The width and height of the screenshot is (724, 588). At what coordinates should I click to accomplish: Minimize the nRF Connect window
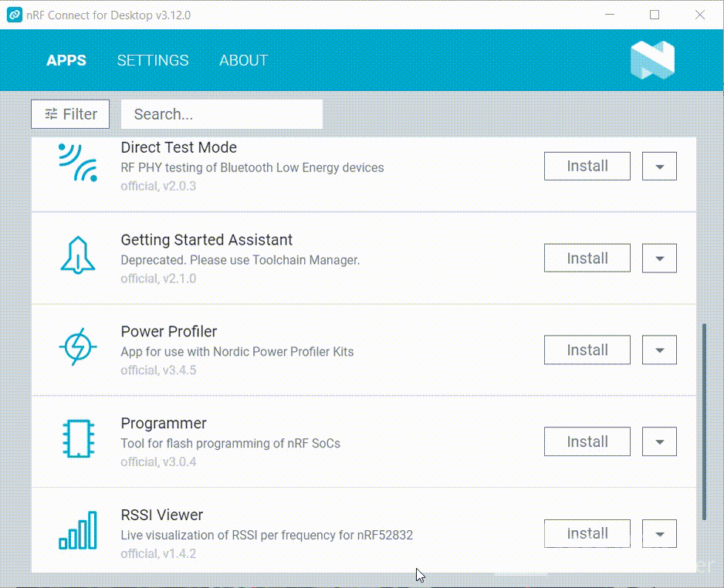[610, 15]
